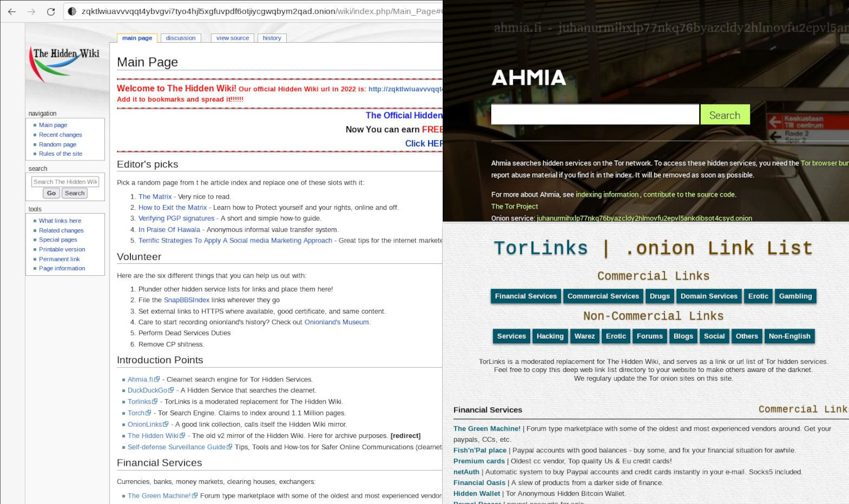Visit The Green Machine! marketplace link
Image resolution: width=849 pixels, height=504 pixels.
pos(486,429)
